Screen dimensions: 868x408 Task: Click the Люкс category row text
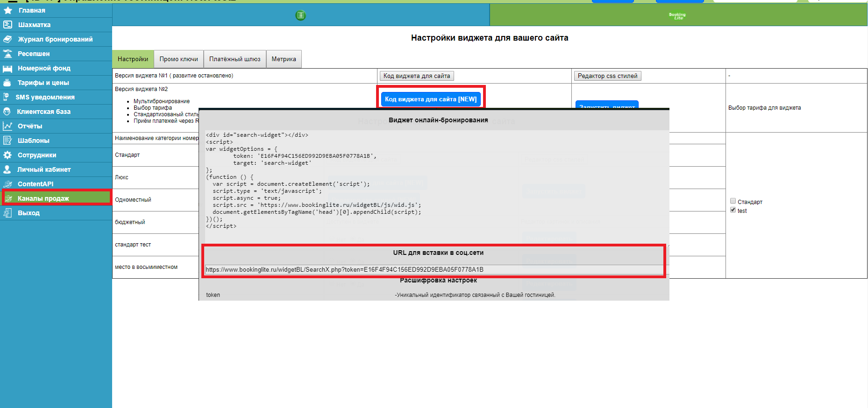pos(121,177)
